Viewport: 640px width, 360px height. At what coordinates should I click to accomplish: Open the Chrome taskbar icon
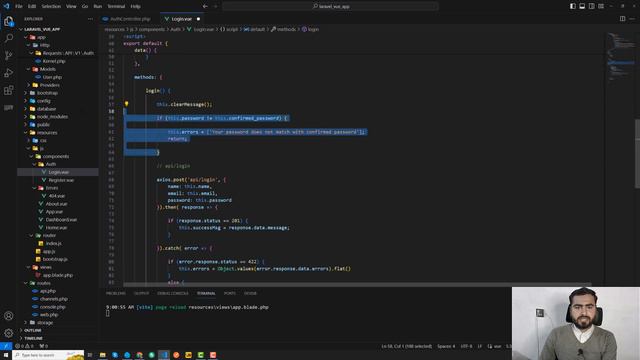(140, 355)
